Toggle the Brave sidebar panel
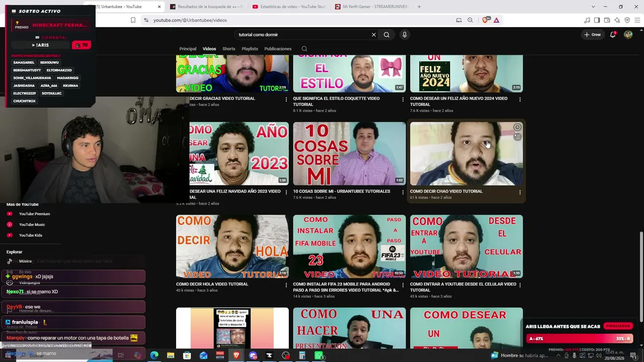Viewport: 644px width, 362px height. pos(597,20)
